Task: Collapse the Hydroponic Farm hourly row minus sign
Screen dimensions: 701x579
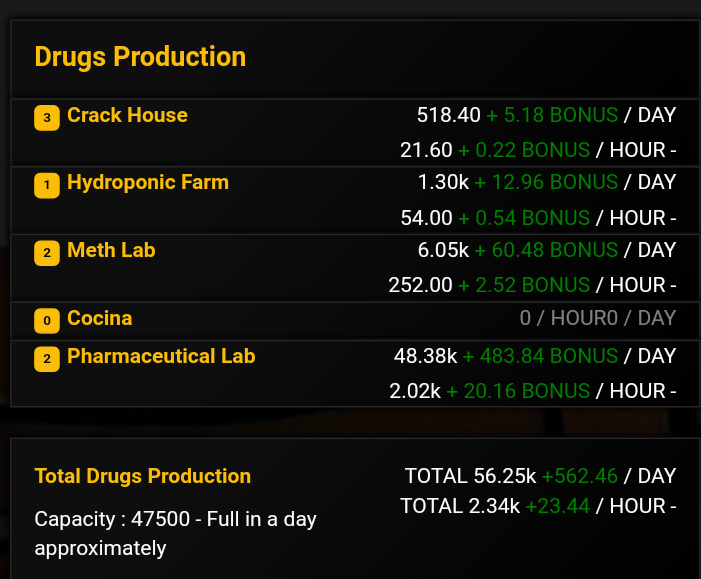Action: click(x=673, y=217)
